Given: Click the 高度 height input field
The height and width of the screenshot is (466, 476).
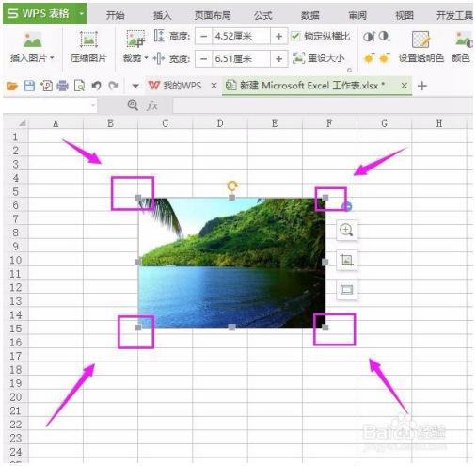Looking at the screenshot, I should [241, 37].
